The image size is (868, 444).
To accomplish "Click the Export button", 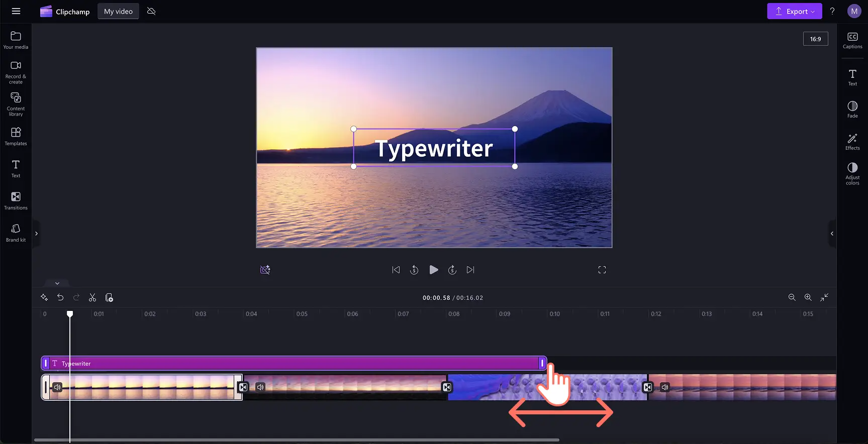I will pyautogui.click(x=794, y=11).
